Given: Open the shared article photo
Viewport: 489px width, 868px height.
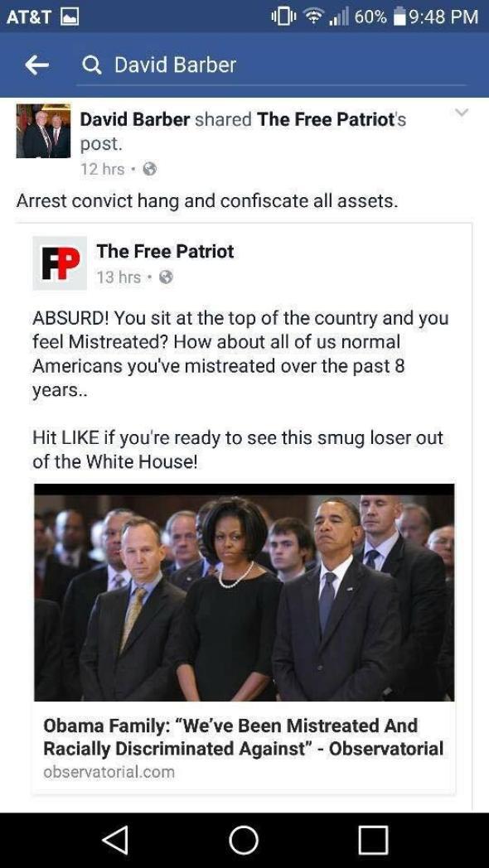Looking at the screenshot, I should tap(244, 592).
